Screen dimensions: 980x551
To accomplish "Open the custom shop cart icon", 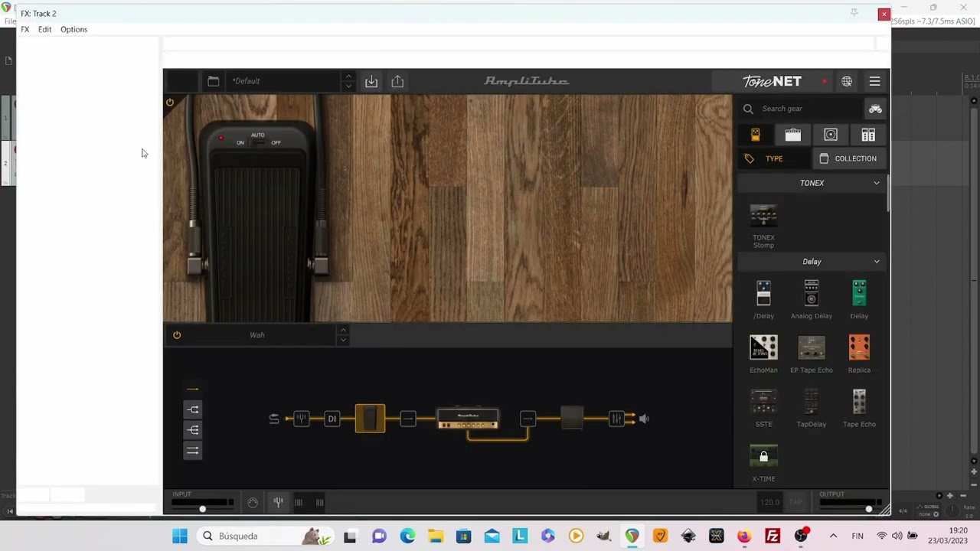I will tap(875, 109).
